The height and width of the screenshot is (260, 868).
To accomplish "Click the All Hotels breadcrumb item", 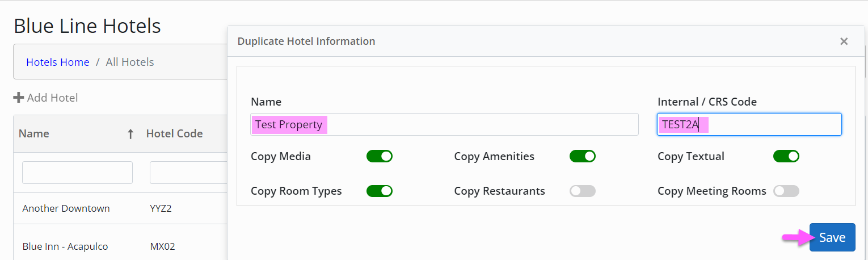I will (130, 62).
